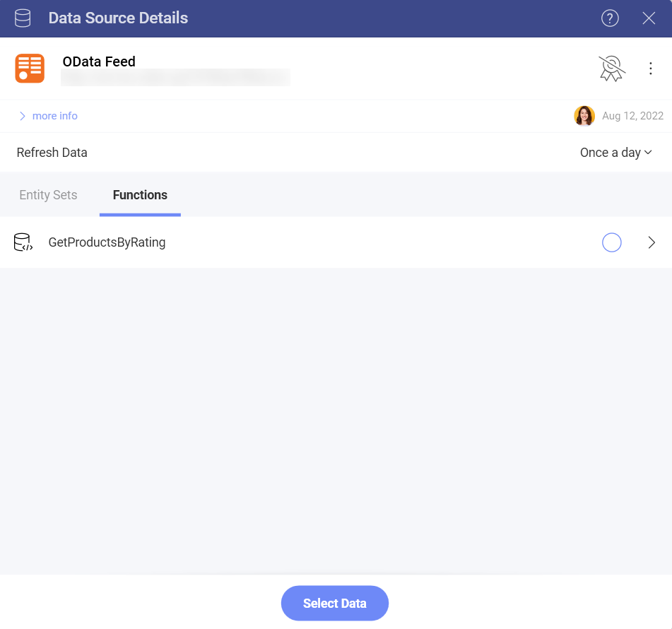Screen dimensions: 672x629
Task: Switch to the Entity Sets tab
Action: [x=48, y=195]
